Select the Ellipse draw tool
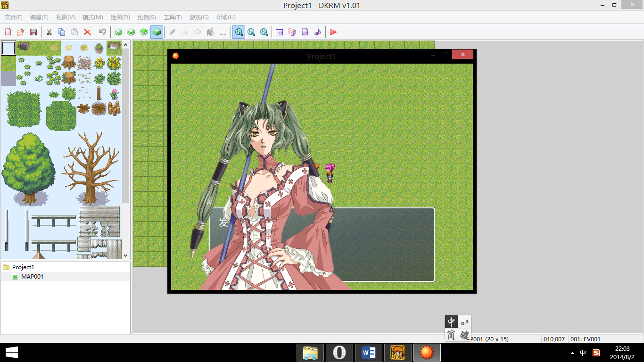644x362 pixels. [x=198, y=32]
